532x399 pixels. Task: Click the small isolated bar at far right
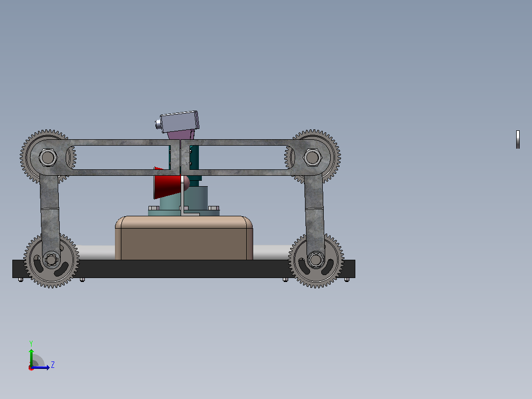tap(518, 140)
